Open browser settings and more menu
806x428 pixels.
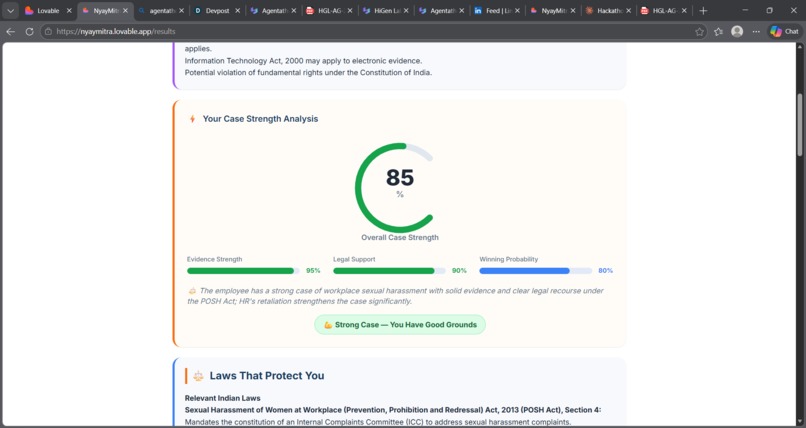click(756, 31)
